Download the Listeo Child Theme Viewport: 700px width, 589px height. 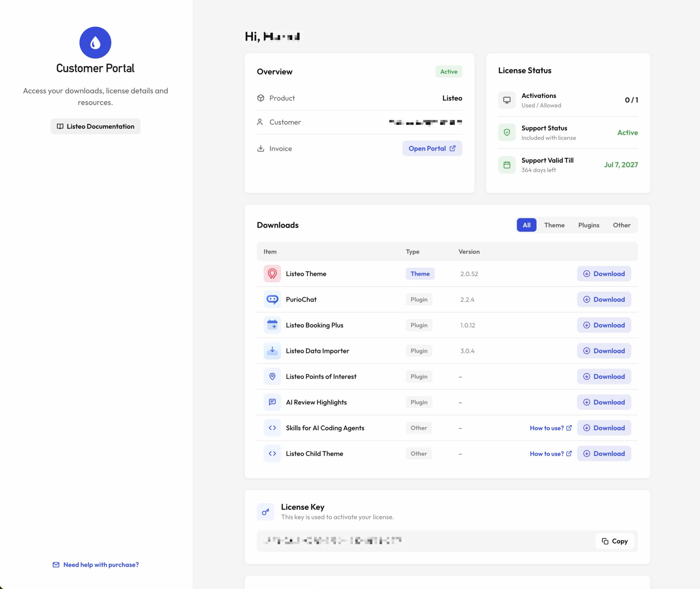[x=604, y=453]
